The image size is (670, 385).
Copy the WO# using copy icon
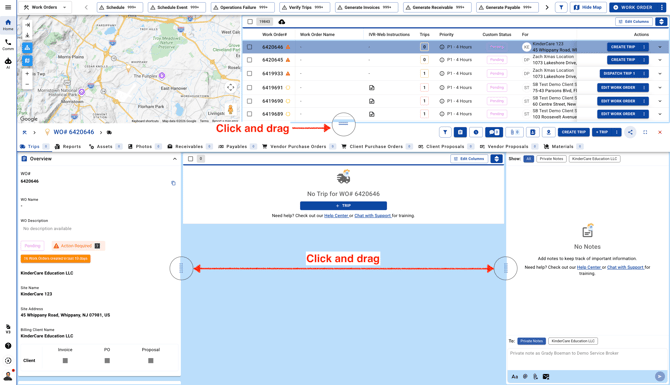[173, 183]
